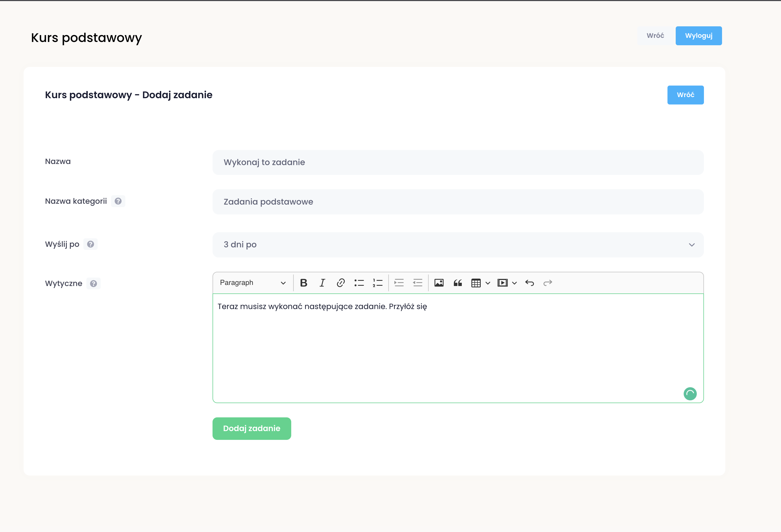Screen dimensions: 781x532
Task: Click the Wyloguj button
Action: point(698,36)
